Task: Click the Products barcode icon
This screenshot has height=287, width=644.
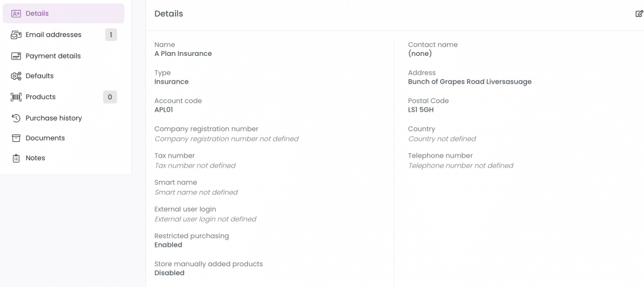Action: pos(16,97)
